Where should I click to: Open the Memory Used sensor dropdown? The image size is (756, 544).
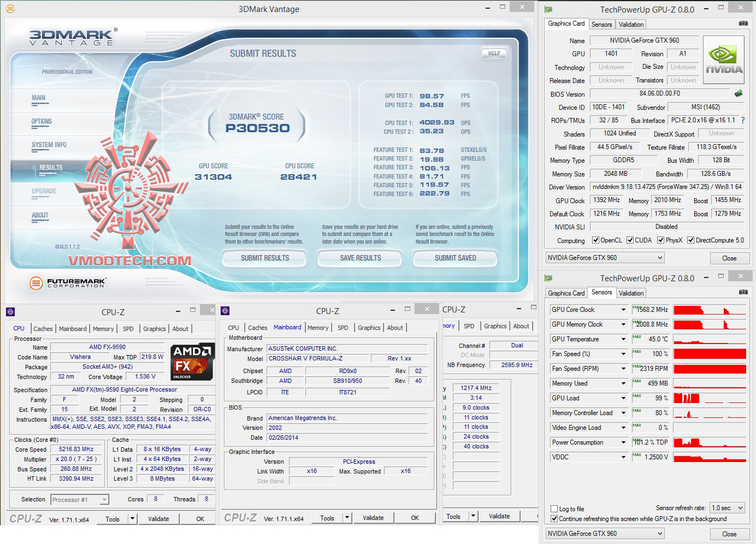pos(623,383)
